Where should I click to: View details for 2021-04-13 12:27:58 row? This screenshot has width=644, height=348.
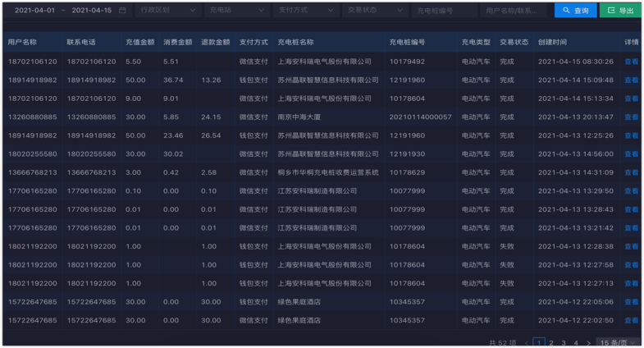click(x=631, y=265)
